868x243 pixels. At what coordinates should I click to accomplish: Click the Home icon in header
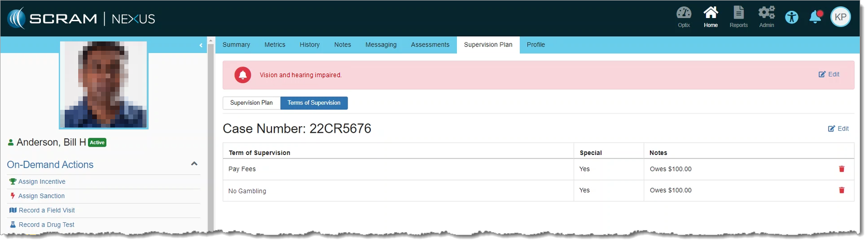tap(711, 17)
